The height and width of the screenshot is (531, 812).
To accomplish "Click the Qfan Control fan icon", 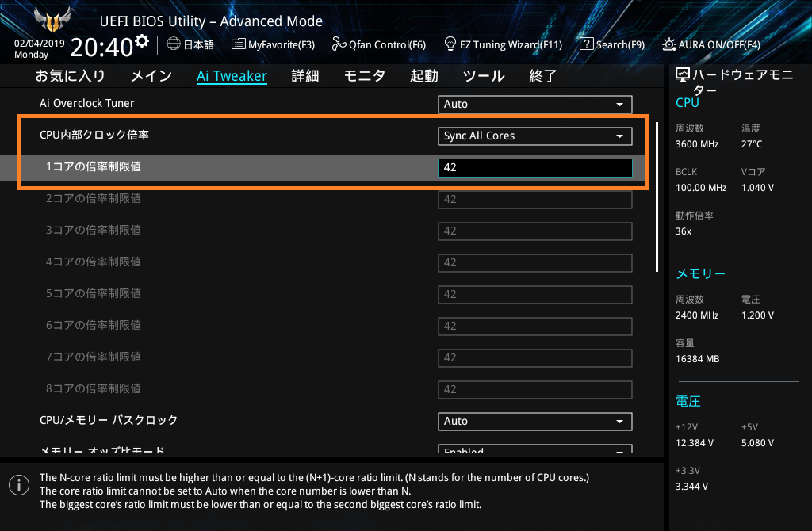I will click(x=339, y=44).
